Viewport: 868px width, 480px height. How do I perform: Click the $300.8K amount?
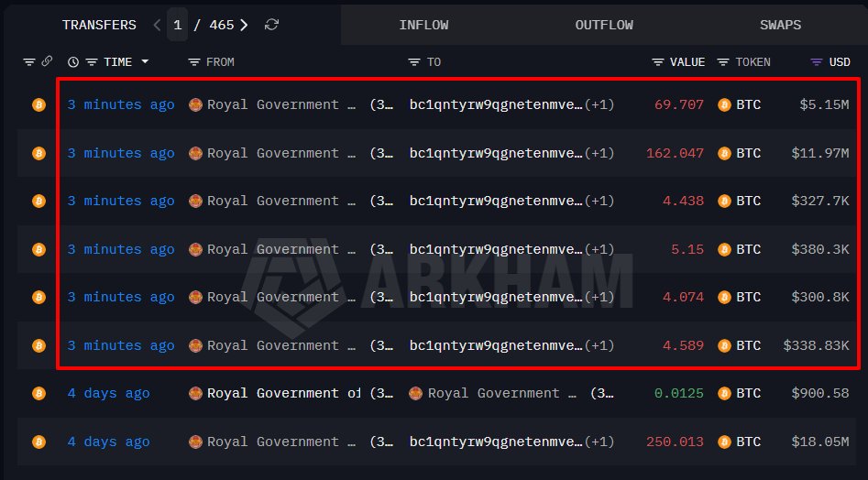coord(819,297)
